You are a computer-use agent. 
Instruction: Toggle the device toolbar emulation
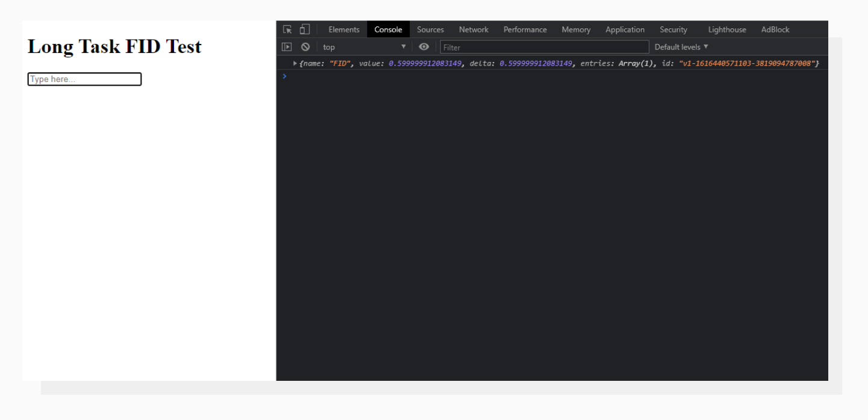pos(303,29)
